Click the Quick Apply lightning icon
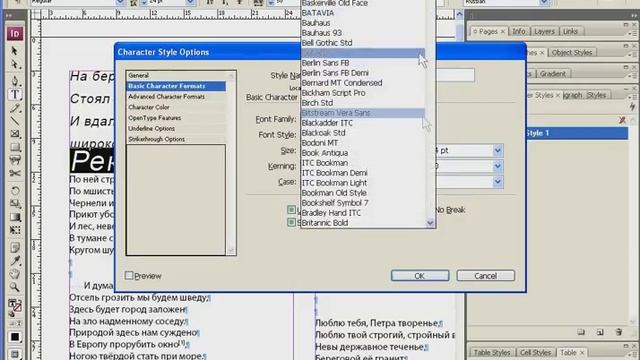The width and height of the screenshot is (640, 360). 633,106
